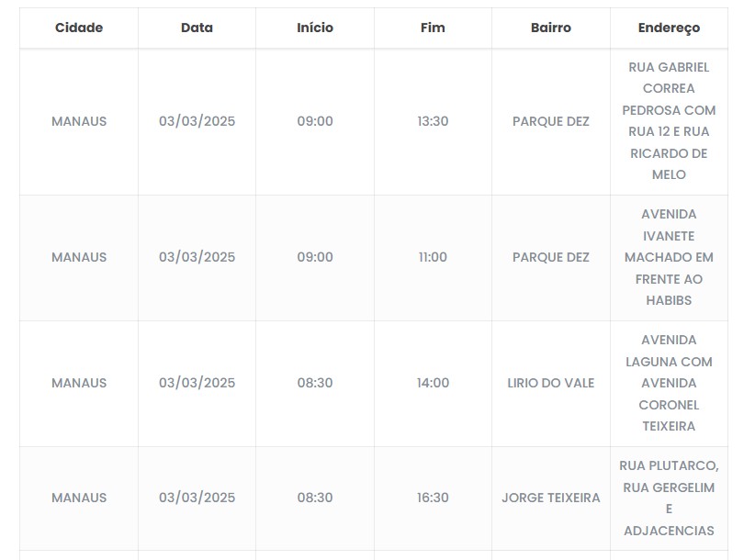Image resolution: width=755 pixels, height=560 pixels.
Task: Click the 14:00 end time cell
Action: click(433, 383)
